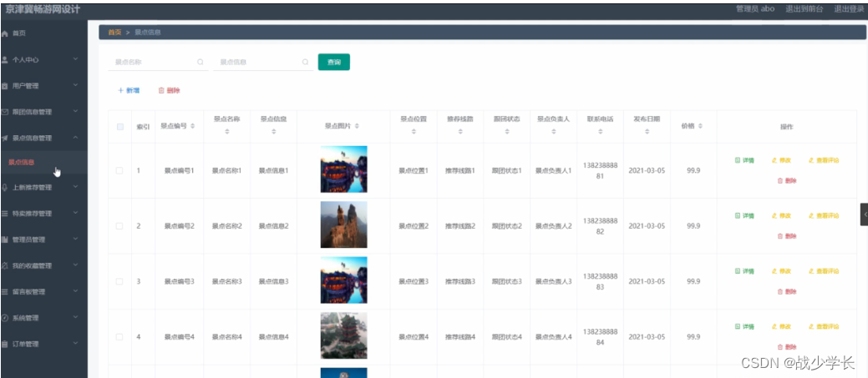Sort by 价格 column arrows

pos(700,127)
